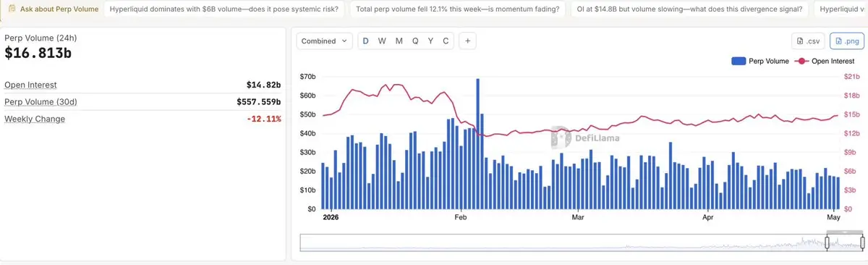Switch chart interval to M (monthly)
The height and width of the screenshot is (265, 868).
point(399,41)
